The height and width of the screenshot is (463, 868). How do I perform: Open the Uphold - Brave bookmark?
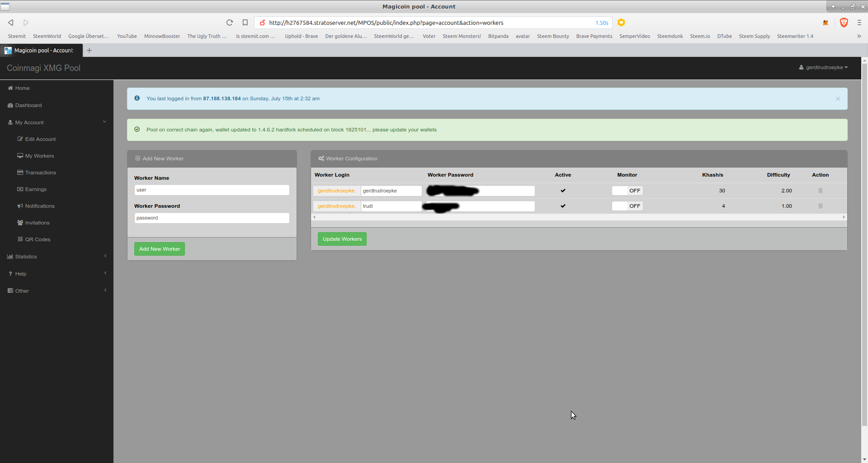pos(302,36)
